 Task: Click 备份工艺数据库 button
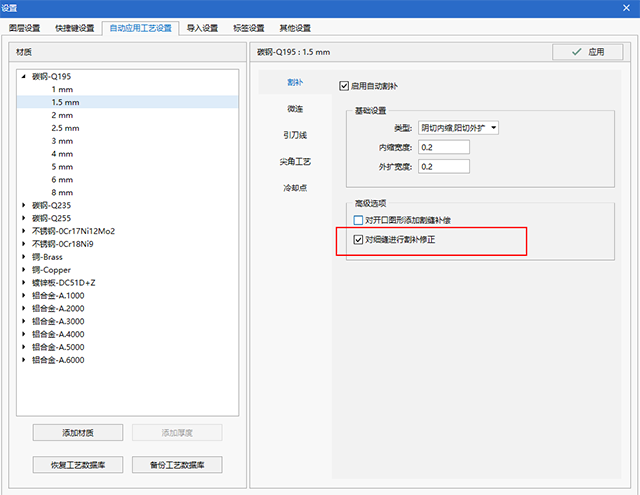pos(177,465)
